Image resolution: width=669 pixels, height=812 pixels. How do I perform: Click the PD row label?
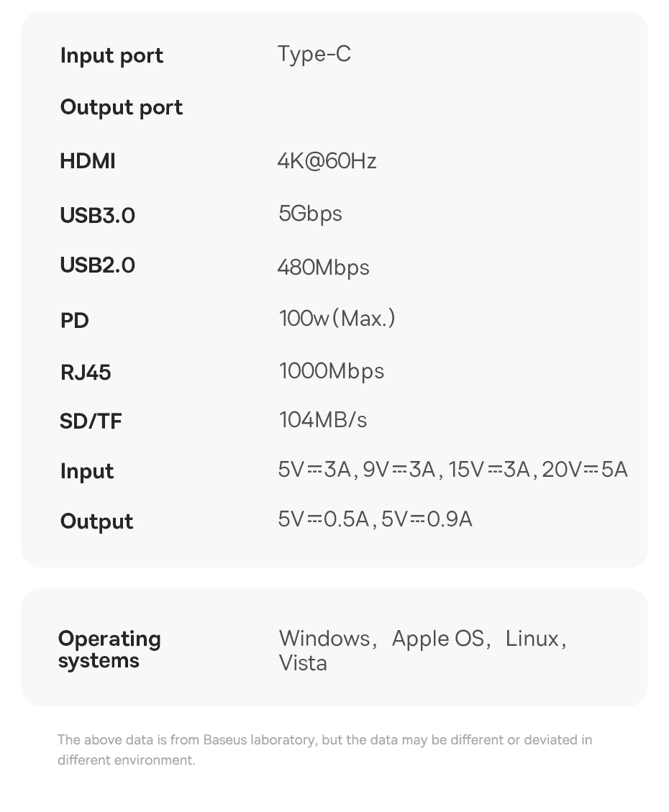(74, 321)
